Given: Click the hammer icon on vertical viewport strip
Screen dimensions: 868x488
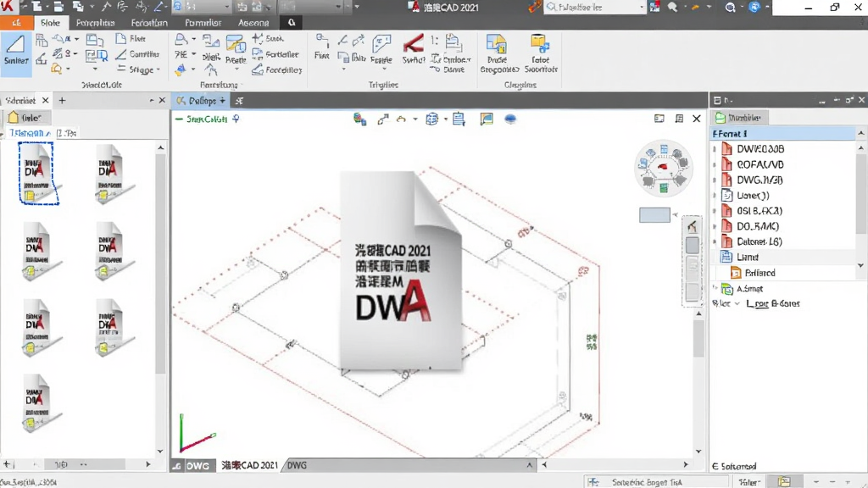Looking at the screenshot, I should (x=692, y=225).
